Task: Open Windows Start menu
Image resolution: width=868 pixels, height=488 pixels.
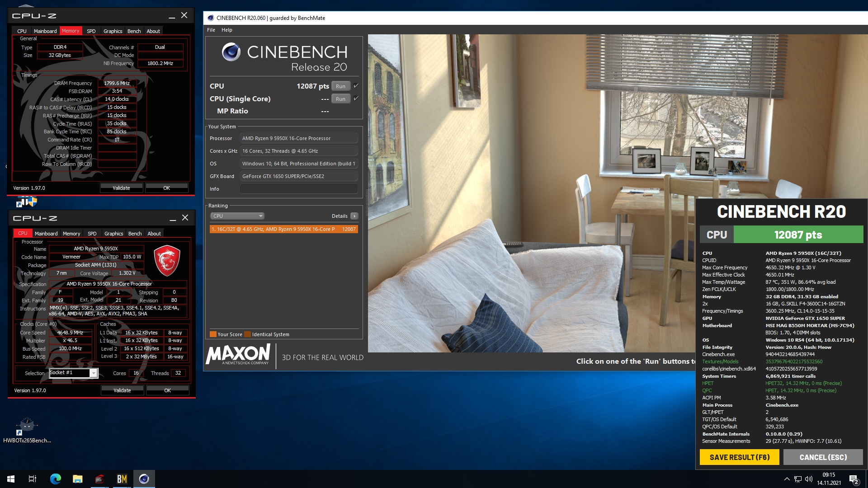Action: (11, 479)
